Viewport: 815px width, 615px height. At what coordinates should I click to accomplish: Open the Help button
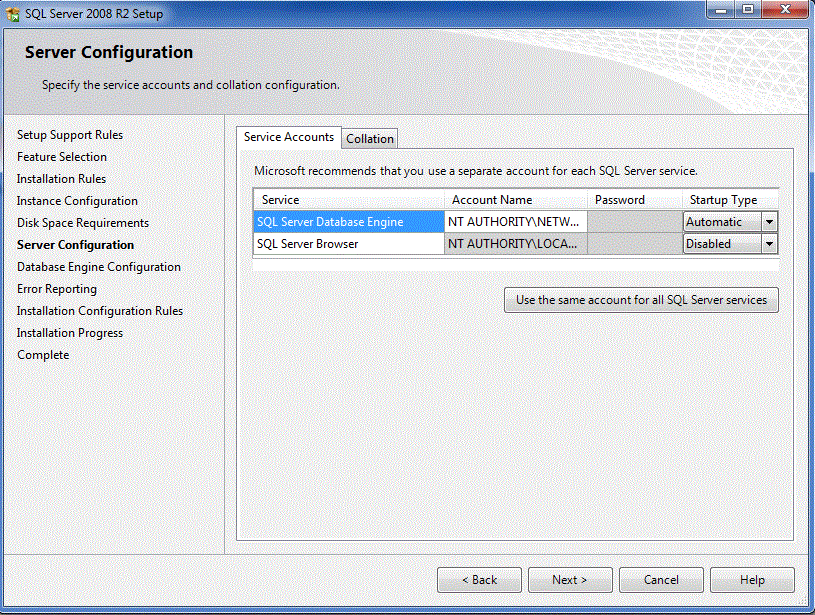(x=752, y=580)
